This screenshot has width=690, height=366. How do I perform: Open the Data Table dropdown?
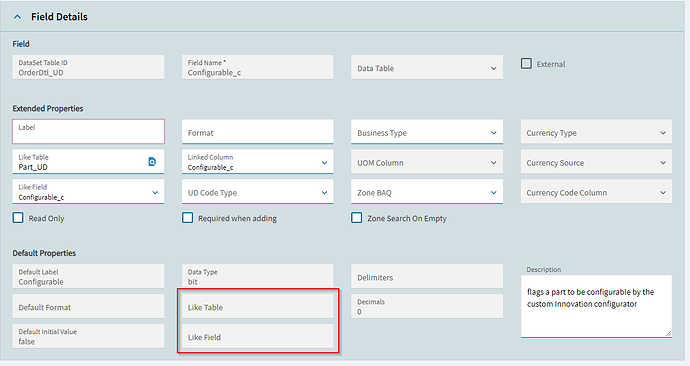click(x=427, y=67)
